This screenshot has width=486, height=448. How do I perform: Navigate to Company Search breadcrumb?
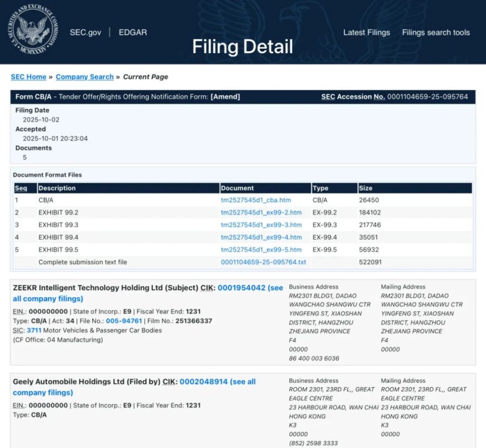84,77
